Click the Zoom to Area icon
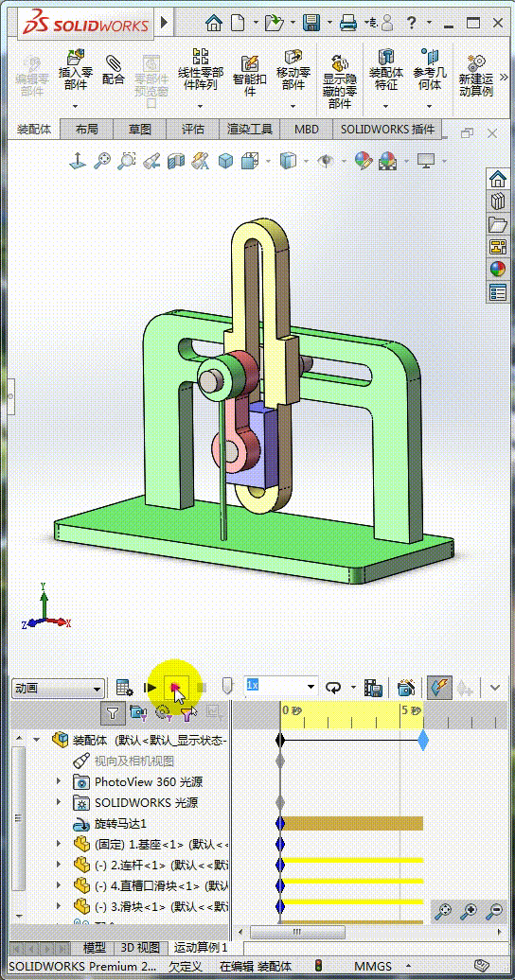515x980 pixels. pyautogui.click(x=127, y=161)
